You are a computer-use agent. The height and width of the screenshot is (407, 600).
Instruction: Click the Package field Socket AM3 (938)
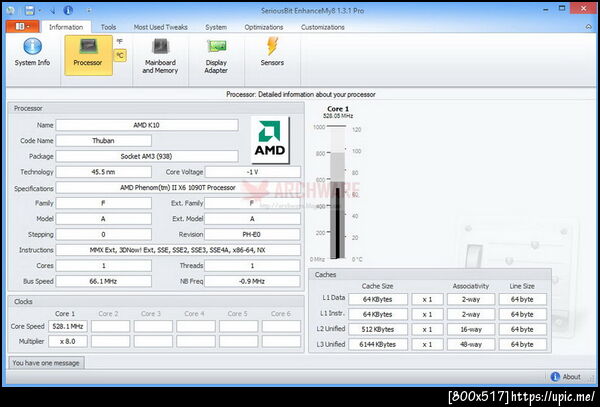click(147, 156)
